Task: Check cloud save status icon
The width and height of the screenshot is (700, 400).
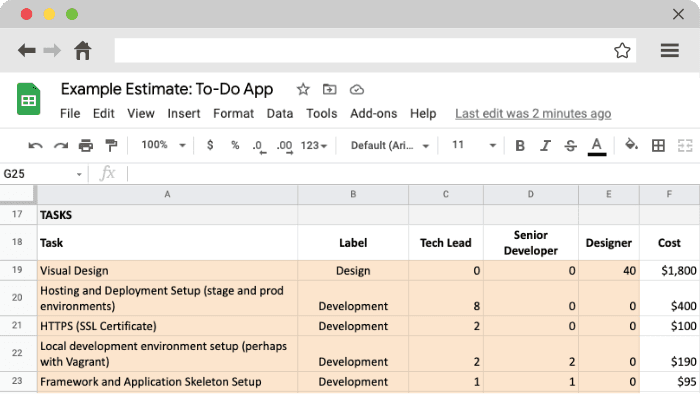Action: click(x=357, y=90)
